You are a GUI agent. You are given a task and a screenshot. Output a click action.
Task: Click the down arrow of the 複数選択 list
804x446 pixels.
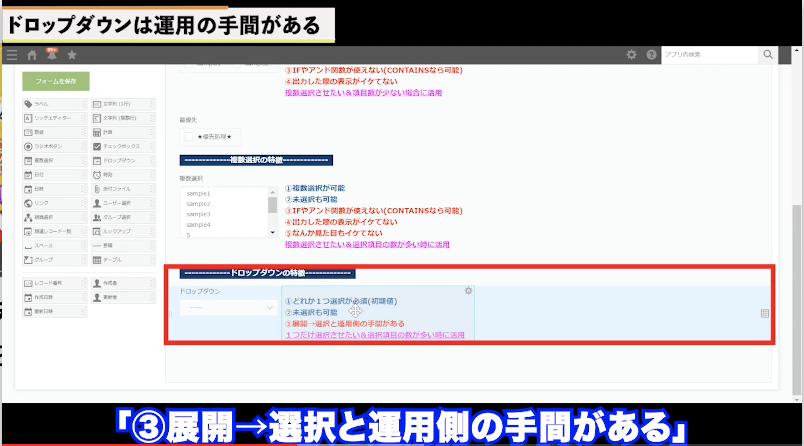coord(272,230)
